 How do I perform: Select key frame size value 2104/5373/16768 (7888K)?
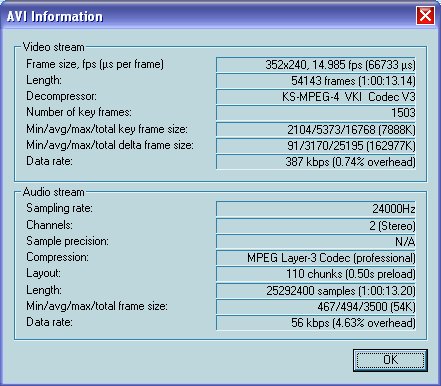coord(316,130)
